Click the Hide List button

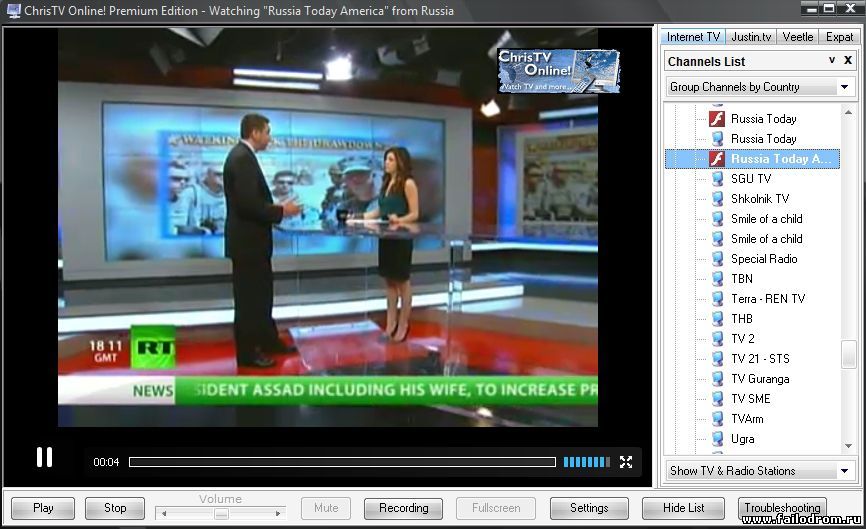pyautogui.click(x=684, y=508)
